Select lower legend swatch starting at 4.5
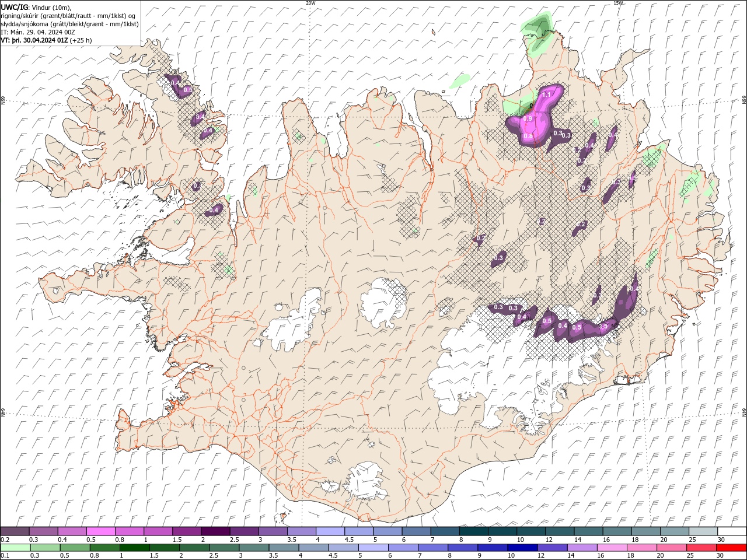 point(343,548)
